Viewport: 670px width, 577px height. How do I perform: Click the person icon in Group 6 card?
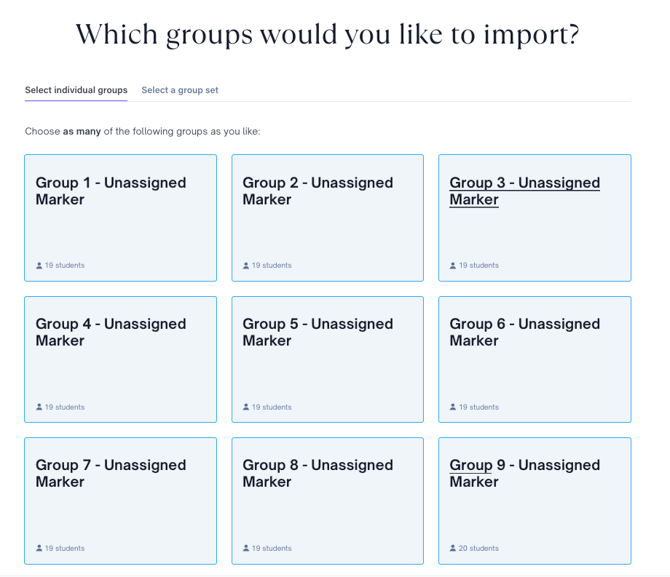coord(453,408)
